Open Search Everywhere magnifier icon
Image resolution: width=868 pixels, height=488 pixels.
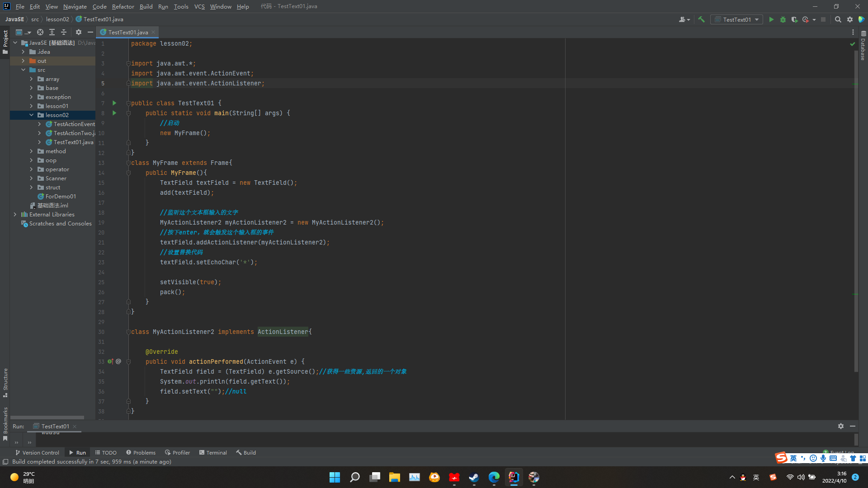(838, 19)
